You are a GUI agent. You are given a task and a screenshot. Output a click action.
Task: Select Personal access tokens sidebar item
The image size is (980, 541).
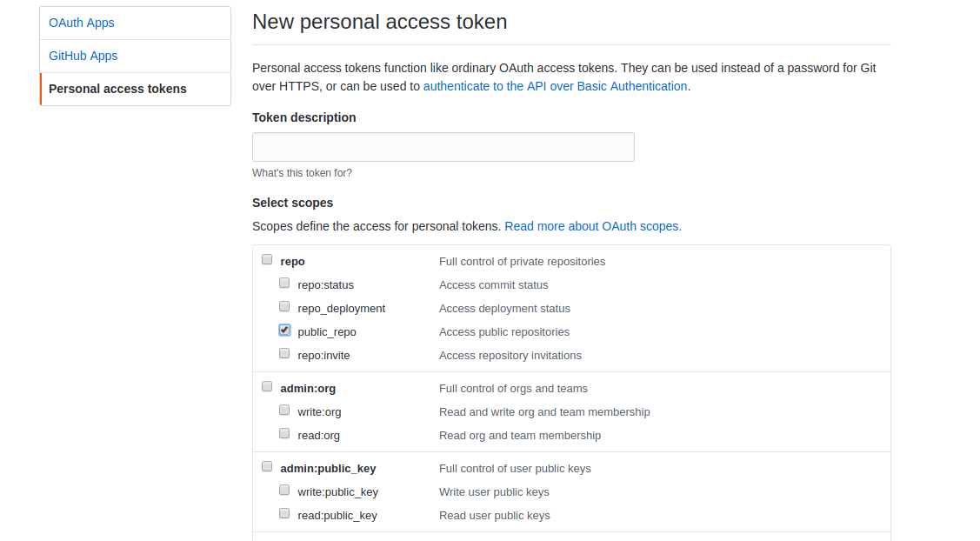click(x=117, y=89)
